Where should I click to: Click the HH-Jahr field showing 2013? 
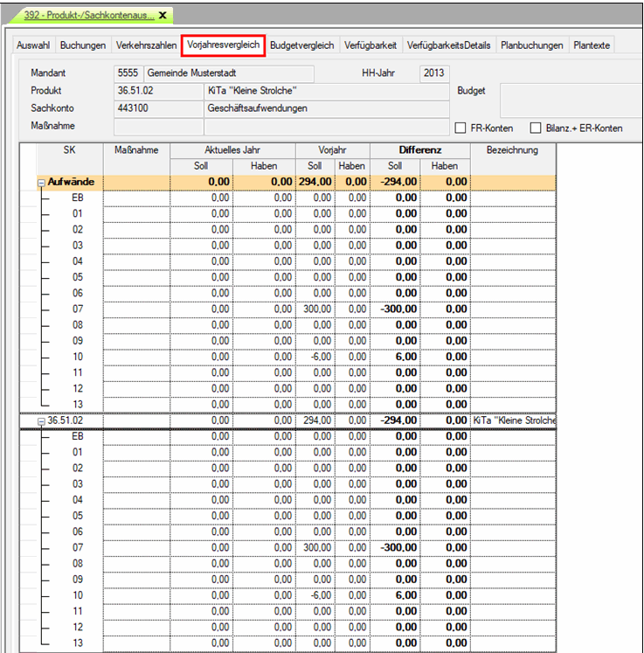point(434,73)
